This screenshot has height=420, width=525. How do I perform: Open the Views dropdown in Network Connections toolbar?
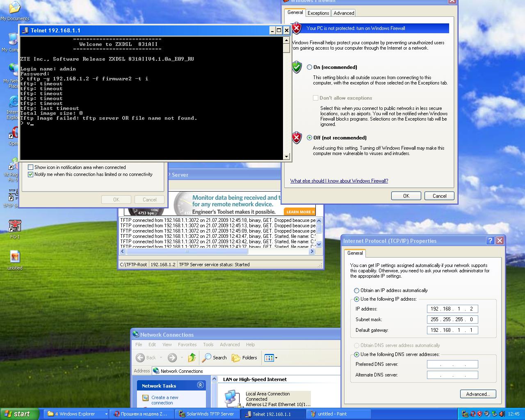coord(271,358)
